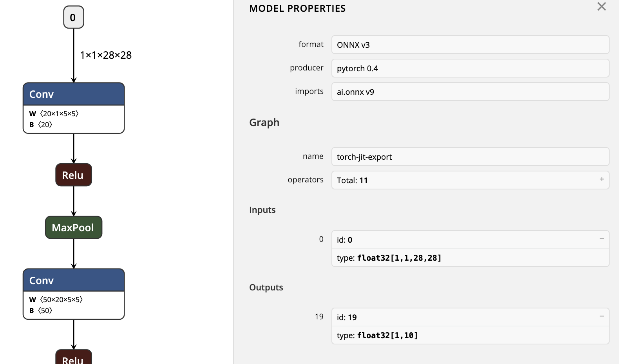This screenshot has width=619, height=364.
Task: Expand the operators list
Action: 602,180
